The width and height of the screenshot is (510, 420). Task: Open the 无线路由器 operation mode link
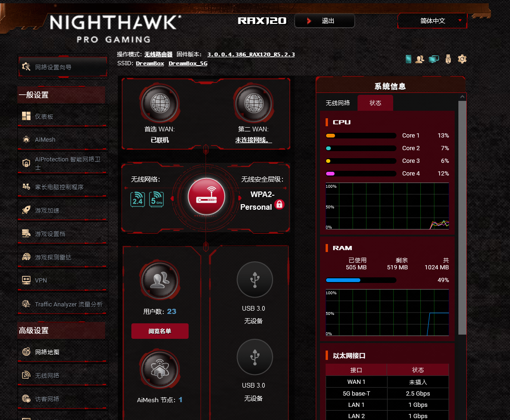click(x=158, y=54)
